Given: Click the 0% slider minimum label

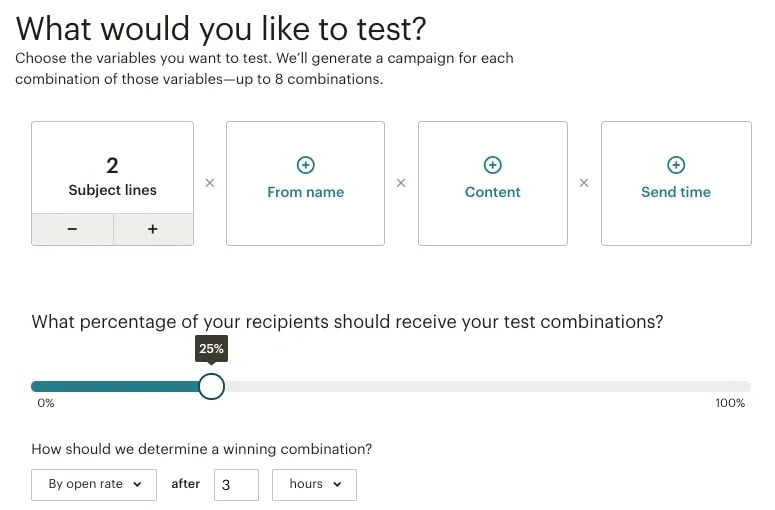Looking at the screenshot, I should tap(46, 404).
